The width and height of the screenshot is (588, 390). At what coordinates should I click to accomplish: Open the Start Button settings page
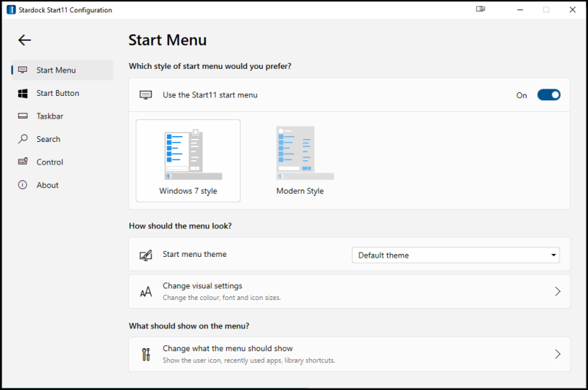click(62, 93)
